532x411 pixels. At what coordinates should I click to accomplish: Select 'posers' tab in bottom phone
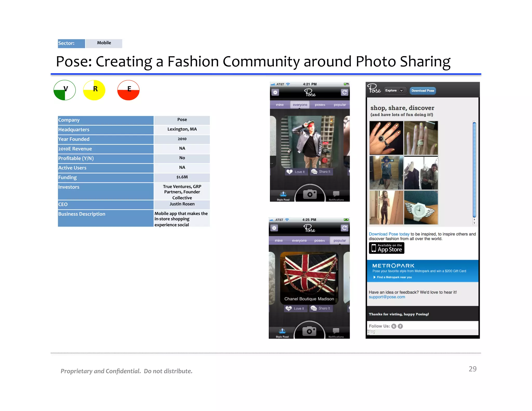[x=320, y=241]
